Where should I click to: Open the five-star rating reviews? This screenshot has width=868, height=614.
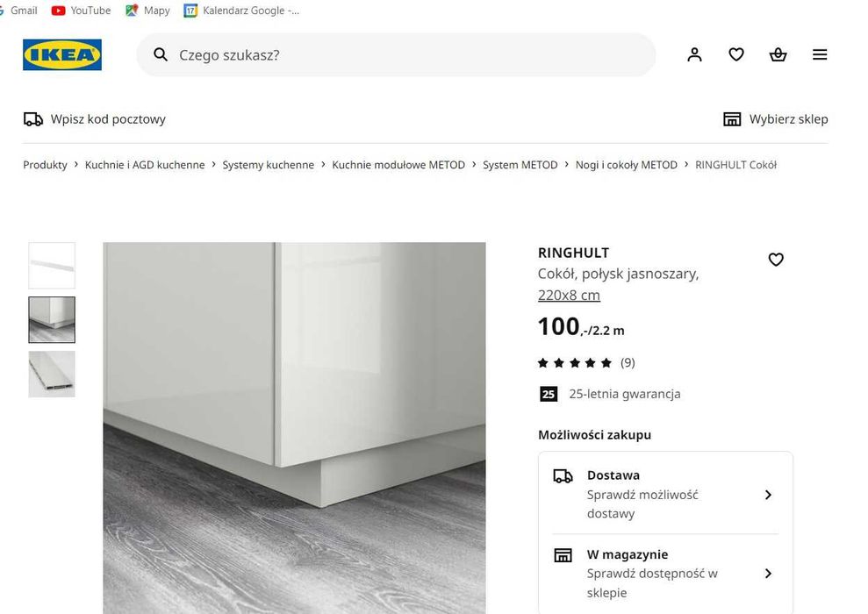pos(575,363)
